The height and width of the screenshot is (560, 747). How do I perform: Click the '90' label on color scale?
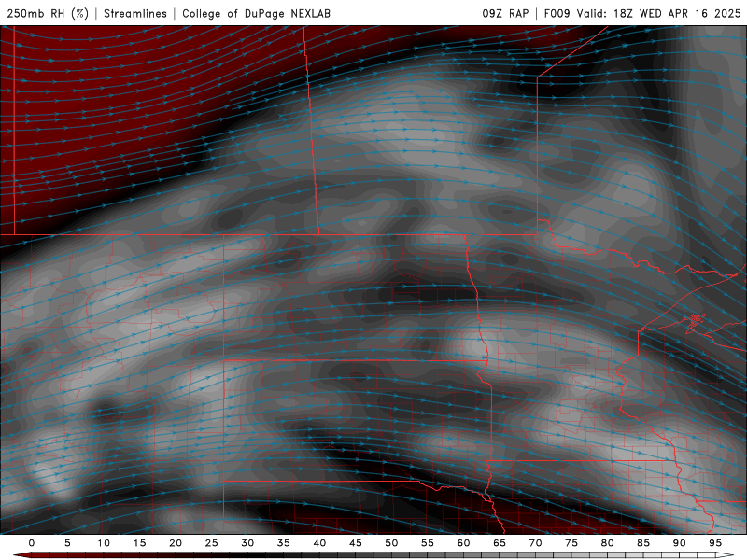pos(680,543)
